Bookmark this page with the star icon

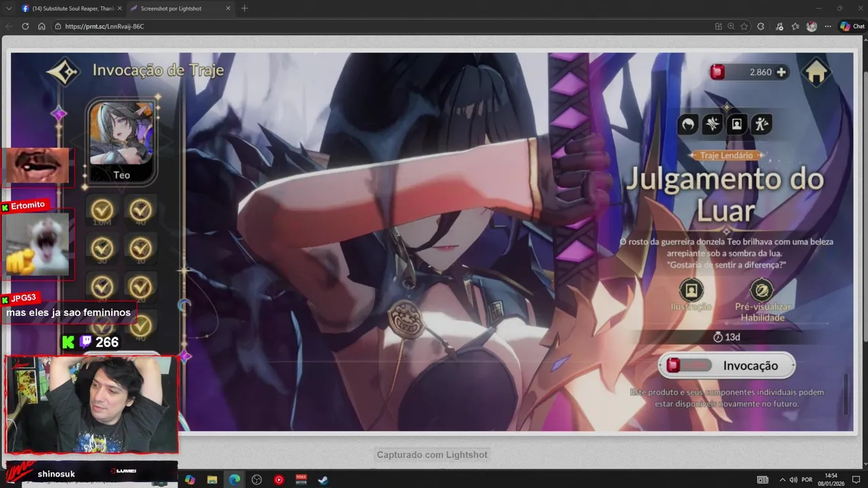point(744,26)
